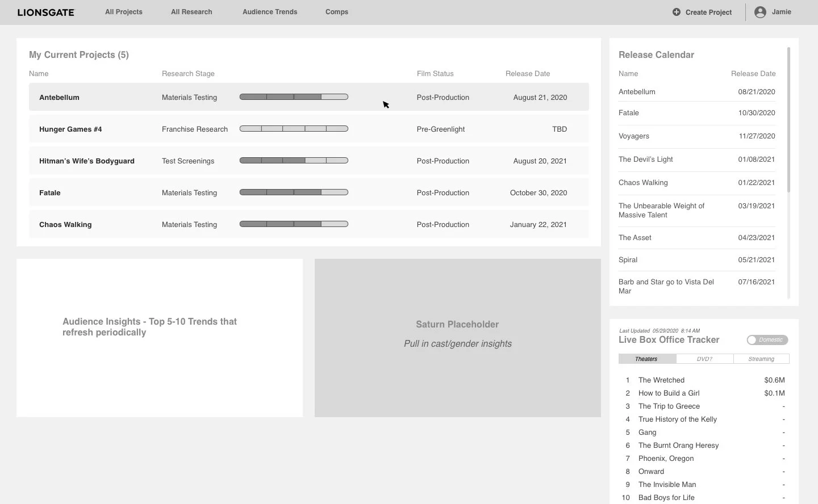The width and height of the screenshot is (818, 504).
Task: Click the My Current Projects (5) heading
Action: click(x=79, y=55)
